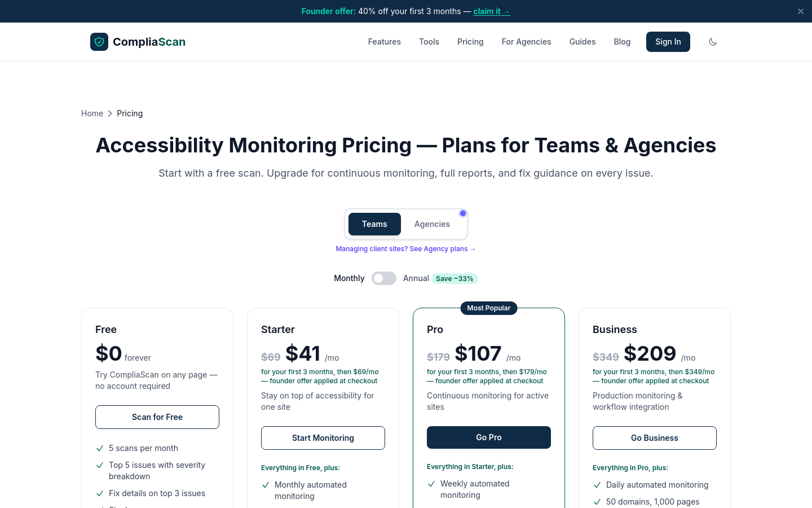Open the Features menu item
This screenshot has width=812, height=508.
385,42
